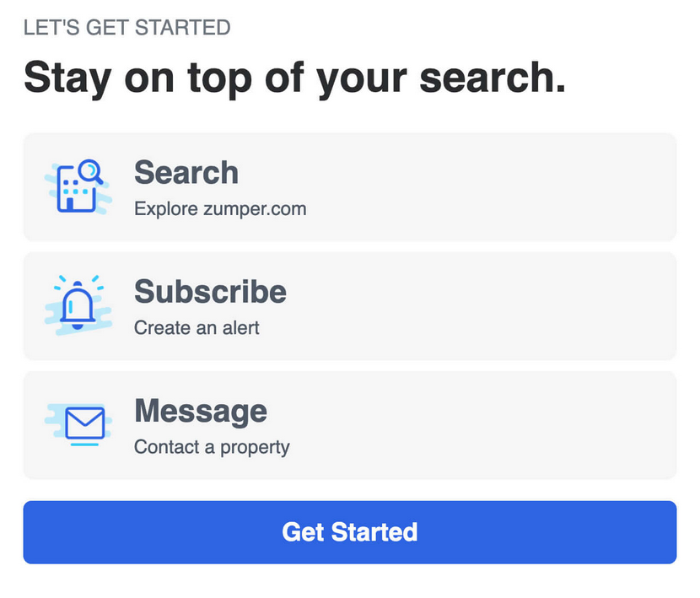Click the ringing alert bell illustration
This screenshot has width=700, height=598.
point(78,304)
